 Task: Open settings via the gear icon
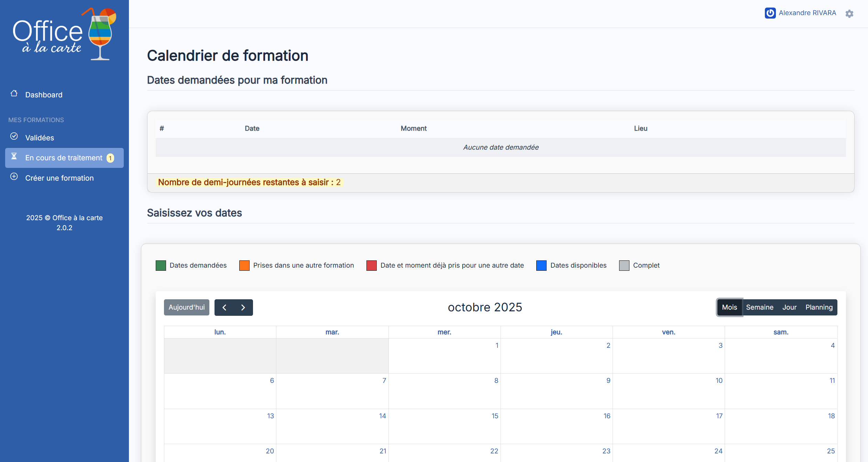[x=849, y=14]
